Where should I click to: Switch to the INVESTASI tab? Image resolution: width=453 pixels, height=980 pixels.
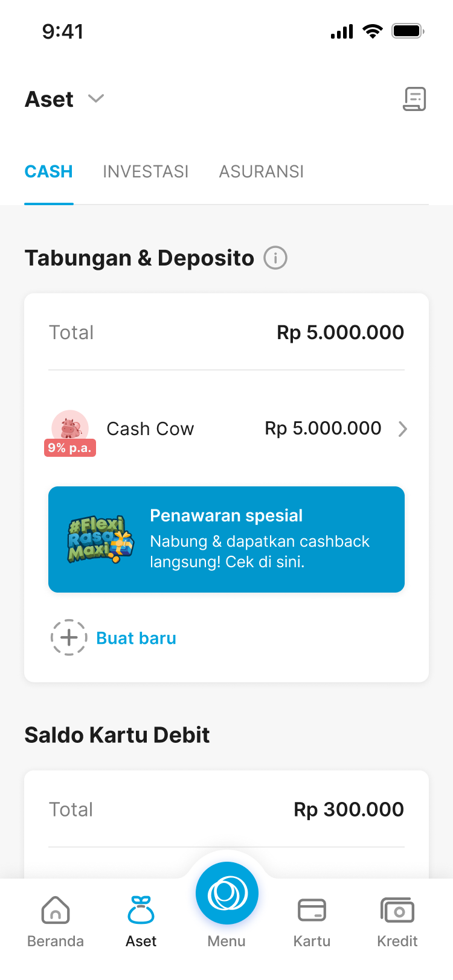coord(146,172)
